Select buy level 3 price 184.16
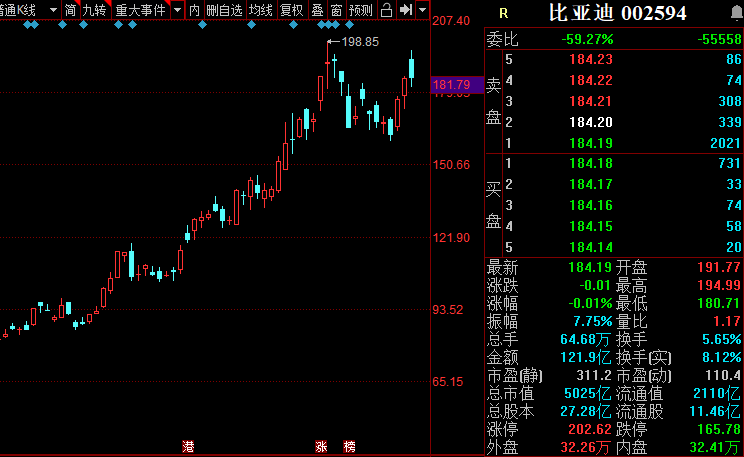Viewport: 744px width, 457px height. (591, 205)
